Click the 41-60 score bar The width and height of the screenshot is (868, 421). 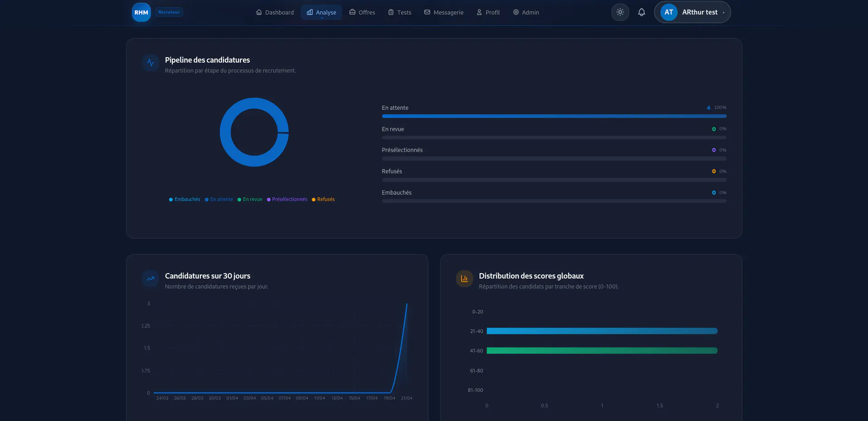[602, 351]
